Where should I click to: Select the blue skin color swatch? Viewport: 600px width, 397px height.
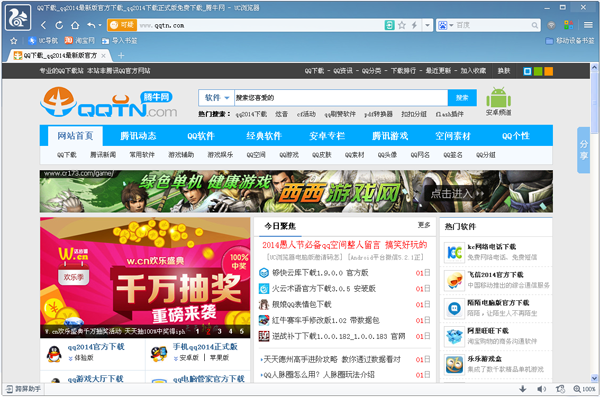(x=527, y=71)
